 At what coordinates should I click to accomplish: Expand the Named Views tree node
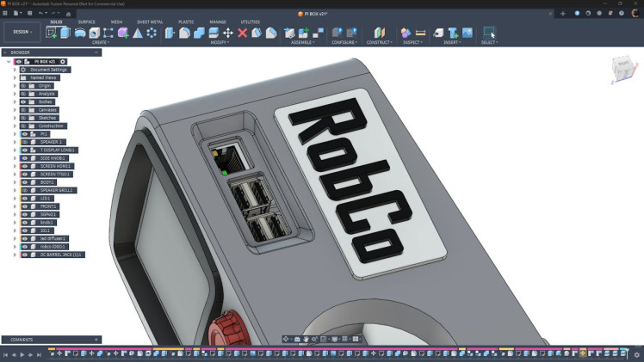pyautogui.click(x=15, y=77)
